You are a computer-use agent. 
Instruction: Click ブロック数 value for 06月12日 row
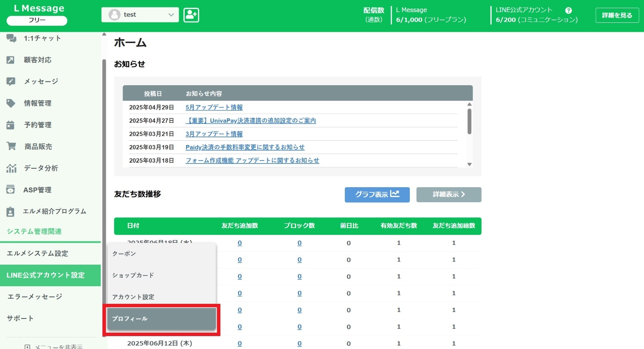(x=300, y=343)
